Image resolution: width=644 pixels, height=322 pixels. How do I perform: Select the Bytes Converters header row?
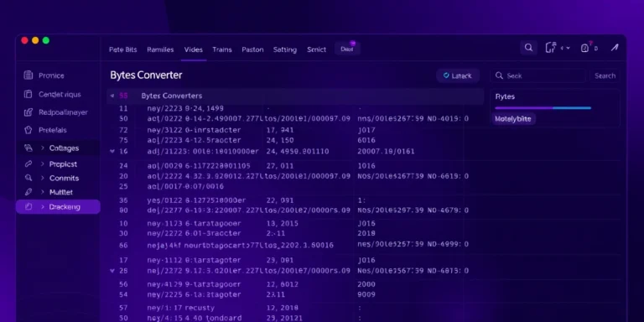pyautogui.click(x=295, y=96)
